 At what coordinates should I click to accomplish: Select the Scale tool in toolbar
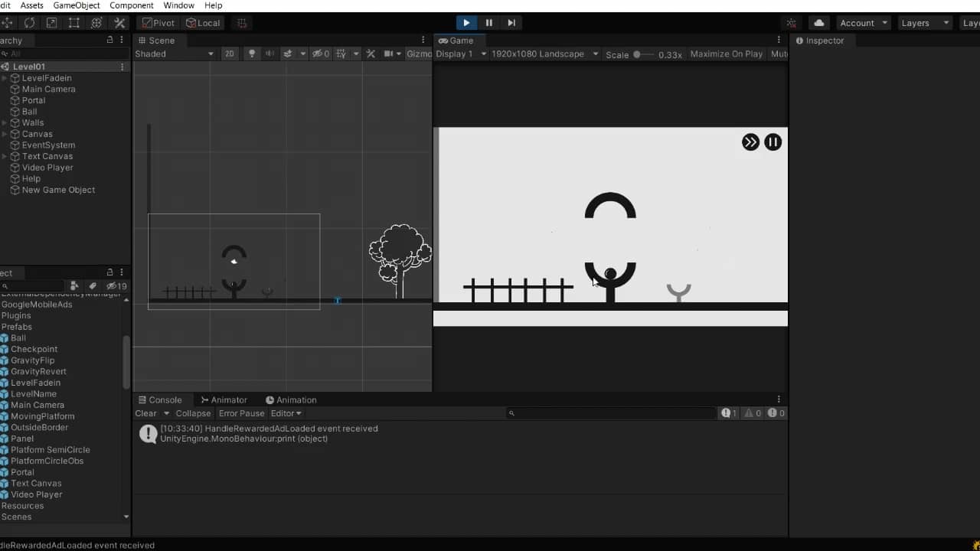[51, 23]
